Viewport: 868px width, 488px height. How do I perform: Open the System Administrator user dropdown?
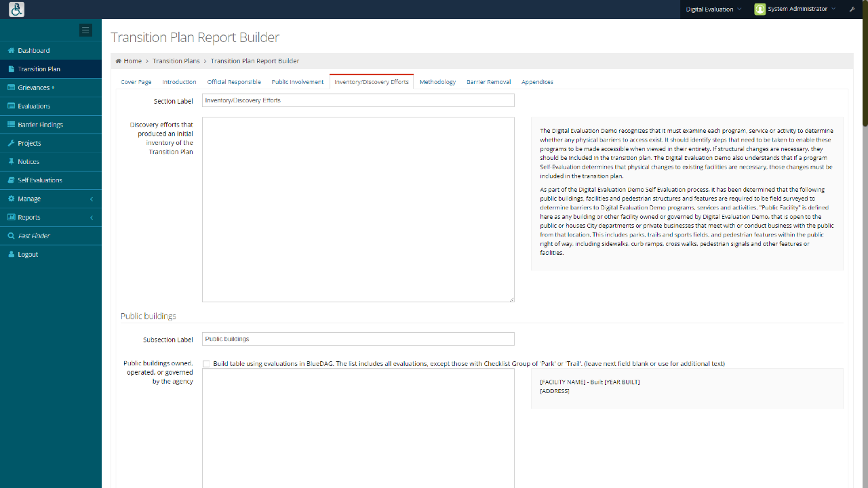pos(795,9)
